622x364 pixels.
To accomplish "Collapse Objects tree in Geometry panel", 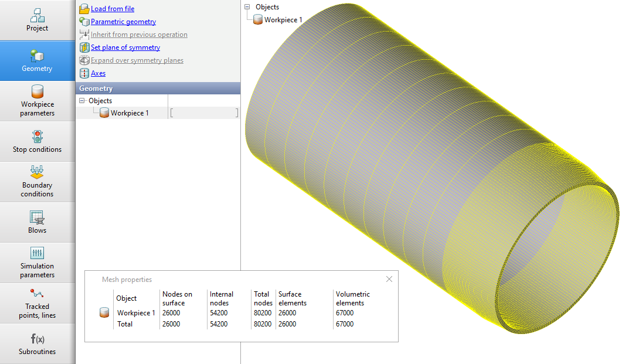I will (x=81, y=101).
